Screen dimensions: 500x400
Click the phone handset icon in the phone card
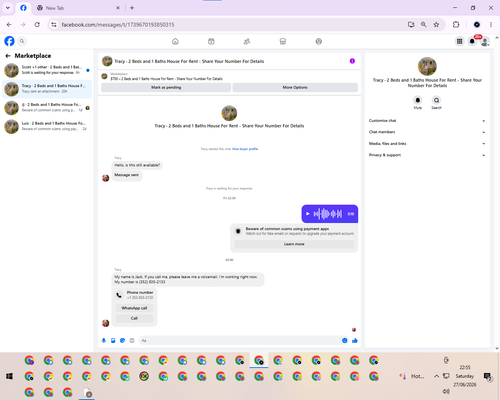pos(119,295)
